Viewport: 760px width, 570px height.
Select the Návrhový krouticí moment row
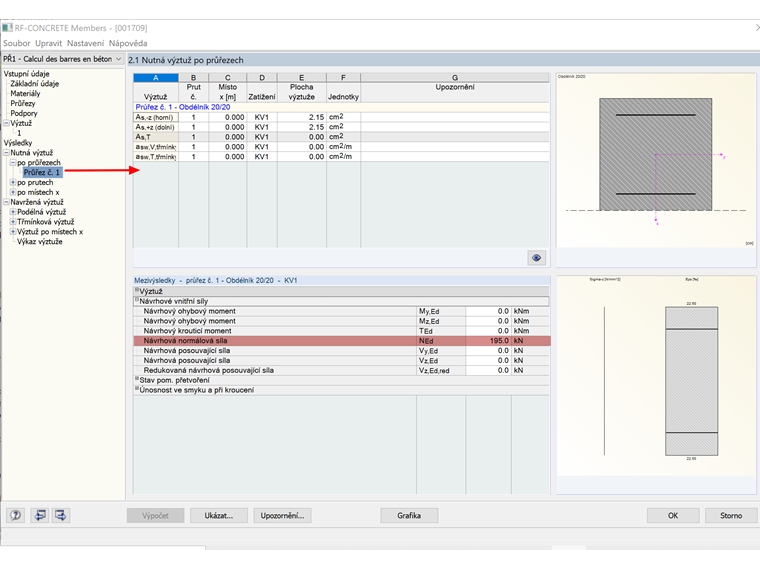(x=342, y=331)
